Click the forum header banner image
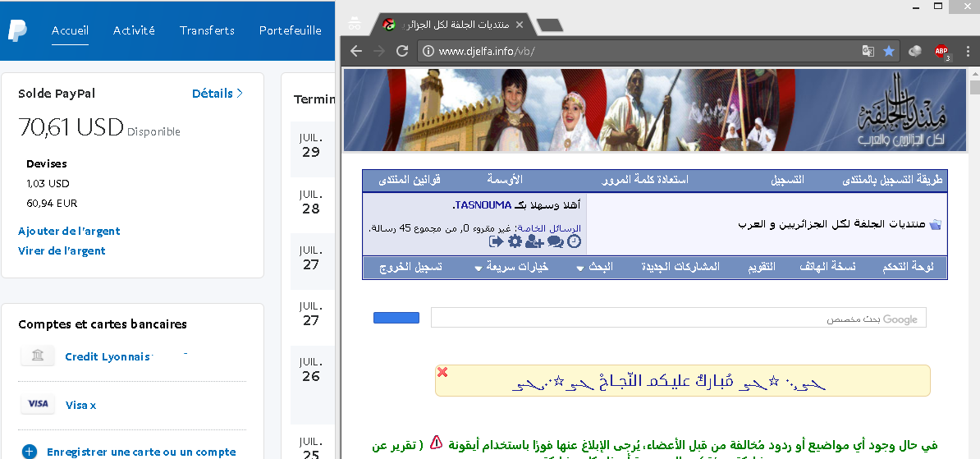The width and height of the screenshot is (980, 459). 654,110
